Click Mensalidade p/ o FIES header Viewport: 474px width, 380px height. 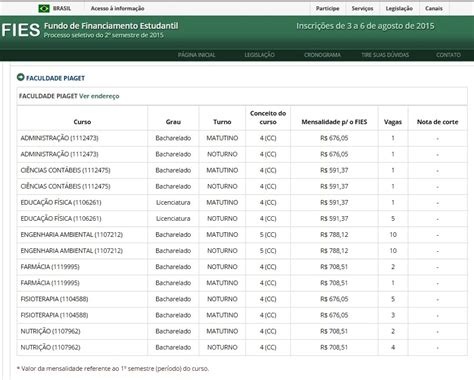(x=334, y=122)
